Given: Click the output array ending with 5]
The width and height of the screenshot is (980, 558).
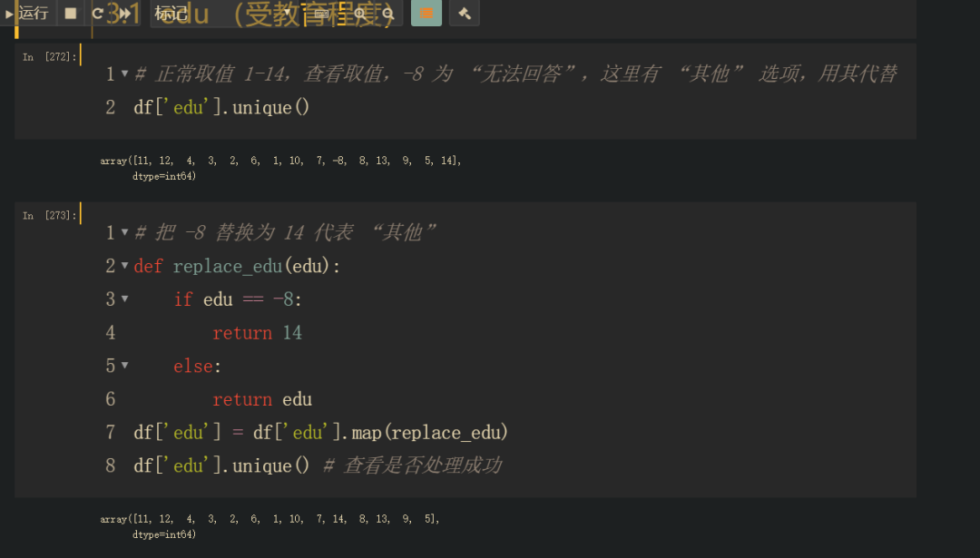Looking at the screenshot, I should tap(270, 519).
